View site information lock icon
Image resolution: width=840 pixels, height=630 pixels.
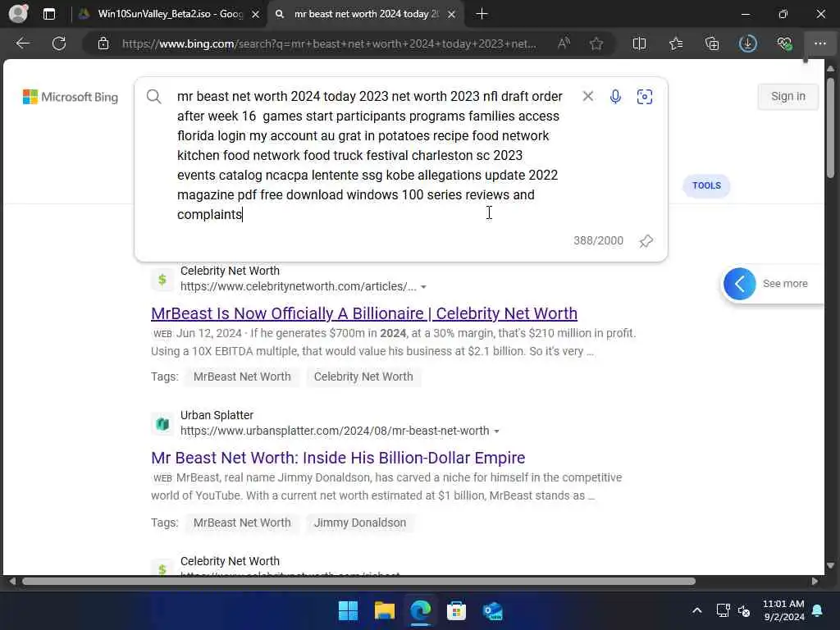(103, 43)
